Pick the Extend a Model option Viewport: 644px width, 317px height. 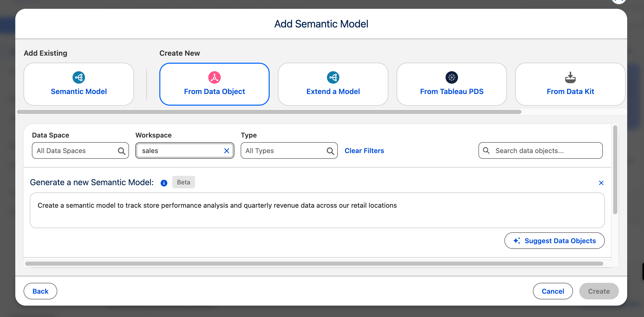click(333, 84)
